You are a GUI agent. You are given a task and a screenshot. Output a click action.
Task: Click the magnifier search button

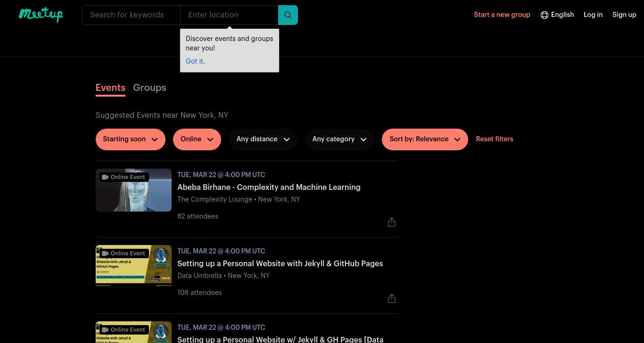288,15
